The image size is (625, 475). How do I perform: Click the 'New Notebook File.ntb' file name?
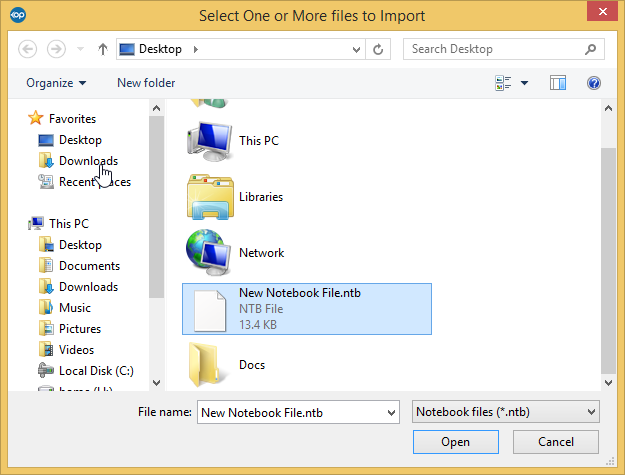coord(300,293)
